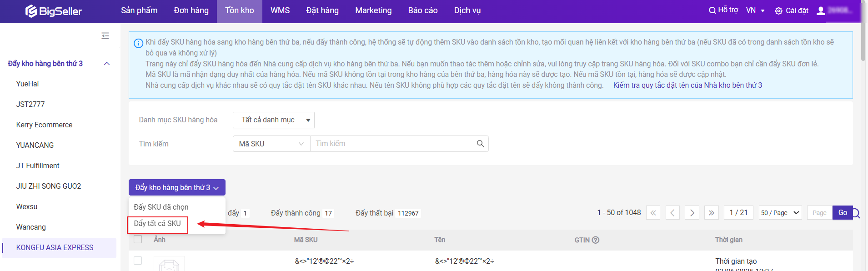Open the Tất cả danh mục category dropdown
The image size is (868, 271).
(x=274, y=120)
